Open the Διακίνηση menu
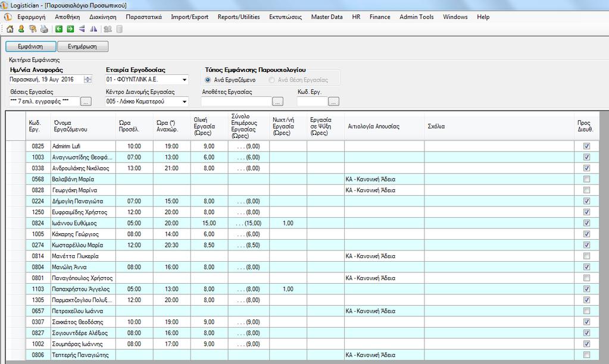 pyautogui.click(x=103, y=17)
